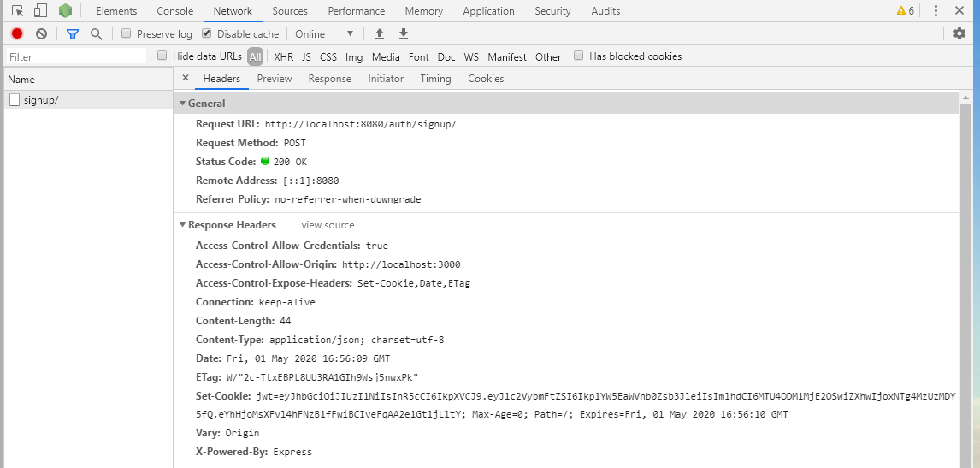Toggle the network filter funnel icon

(x=73, y=33)
